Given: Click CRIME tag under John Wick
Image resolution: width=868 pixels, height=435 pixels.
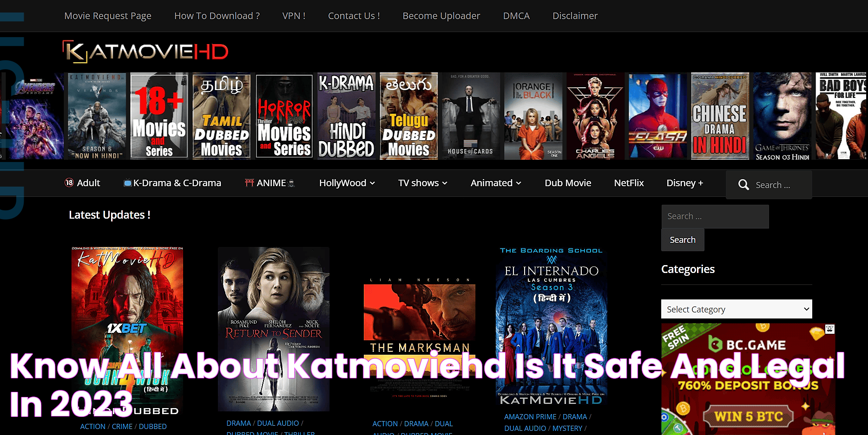Looking at the screenshot, I should [x=122, y=427].
